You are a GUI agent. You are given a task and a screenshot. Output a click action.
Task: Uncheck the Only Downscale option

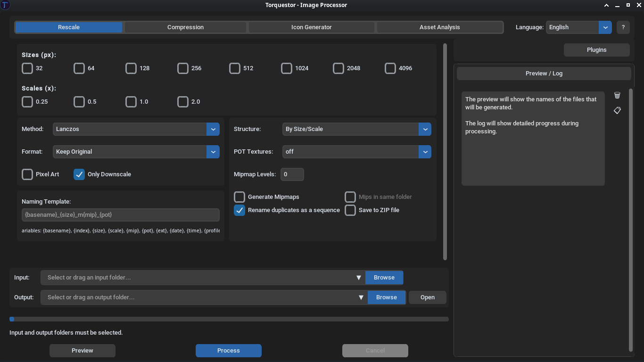coord(79,174)
